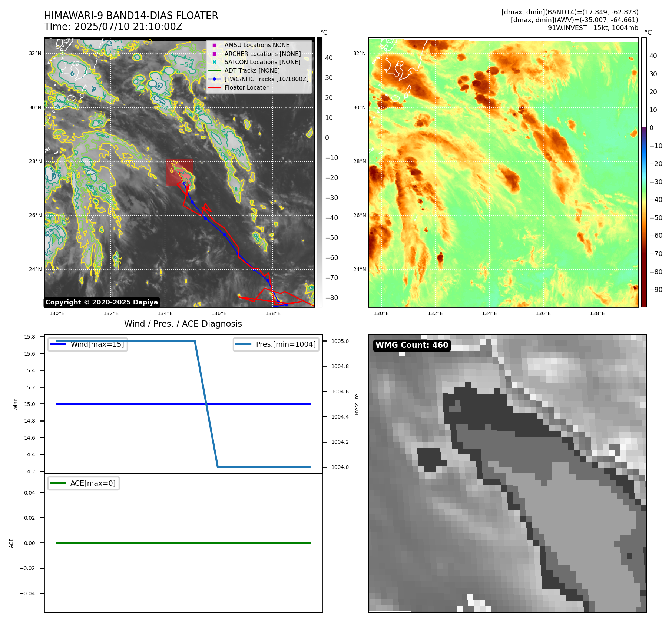Image resolution: width=672 pixels, height=626 pixels.
Task: Select the 'ADT Tracks [NONE]' legend label
Action: pos(252,71)
